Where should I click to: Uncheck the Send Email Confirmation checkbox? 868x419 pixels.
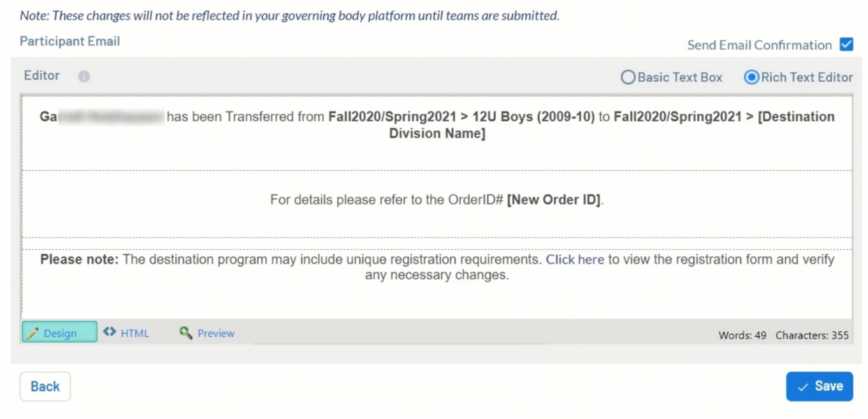(x=846, y=45)
